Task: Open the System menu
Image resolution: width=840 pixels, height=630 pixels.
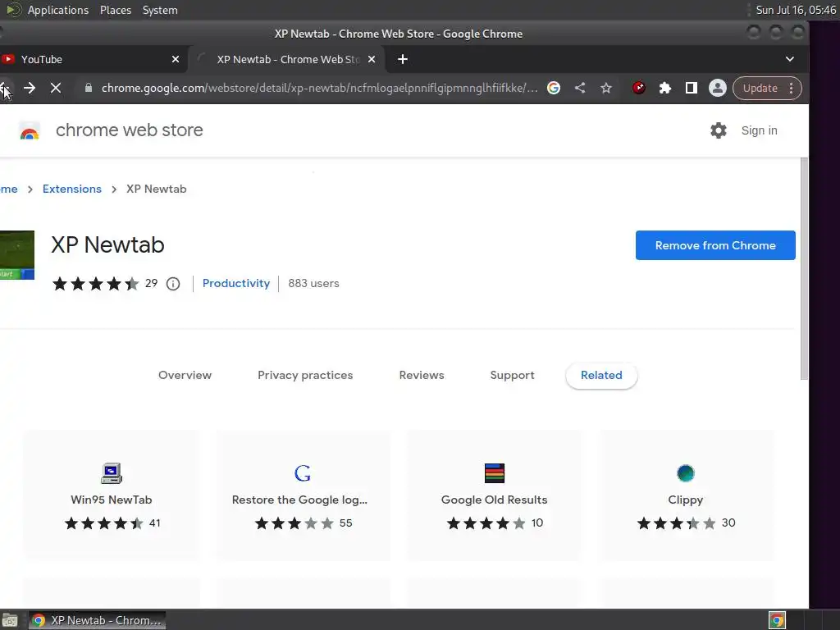Action: tap(160, 10)
